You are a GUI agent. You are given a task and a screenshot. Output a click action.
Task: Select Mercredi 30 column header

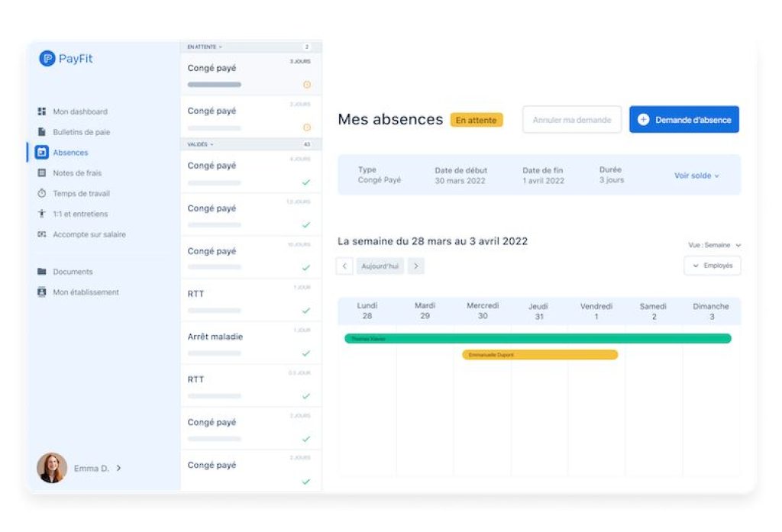point(483,311)
